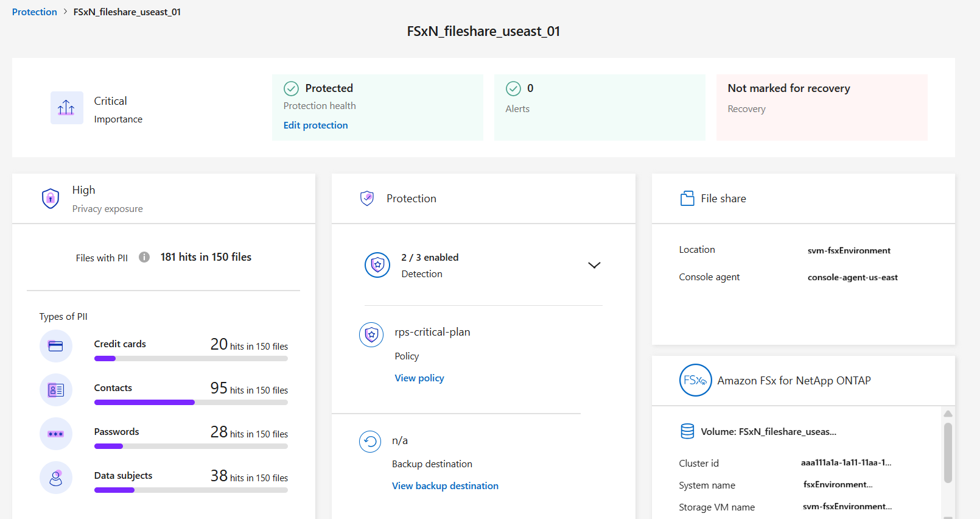The image size is (980, 519).
Task: Click the Privacy exposure shield icon
Action: (51, 199)
